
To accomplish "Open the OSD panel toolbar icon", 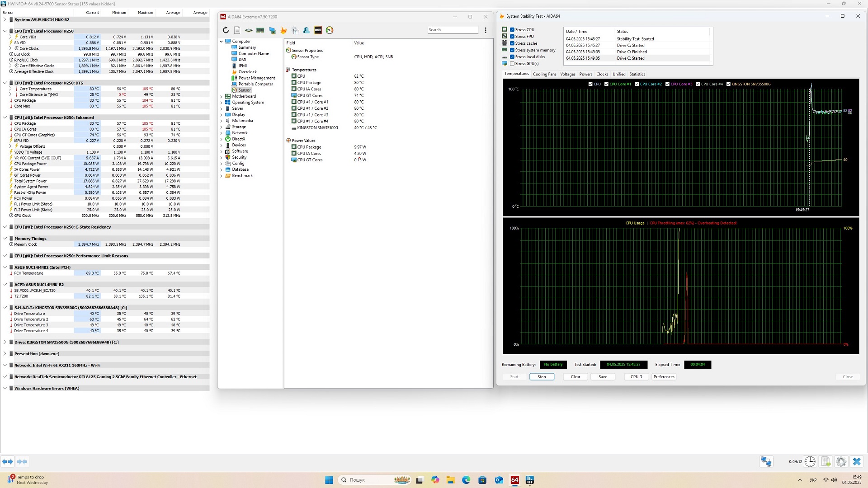I will click(318, 30).
